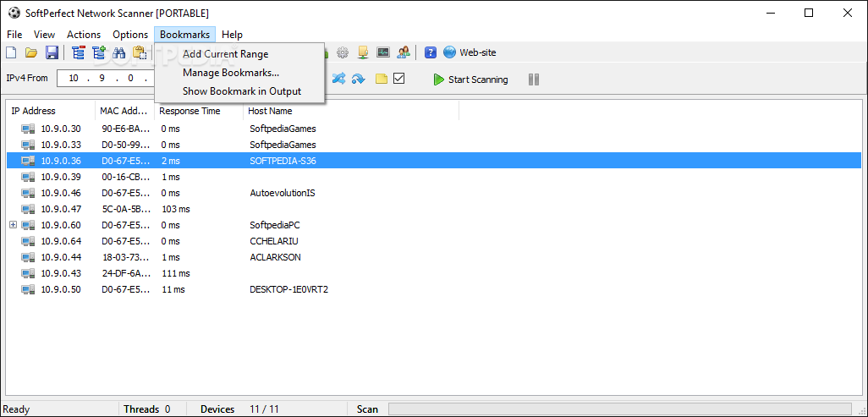The height and width of the screenshot is (417, 868).
Task: Select the 10.9.0.43 row
Action: (x=434, y=273)
